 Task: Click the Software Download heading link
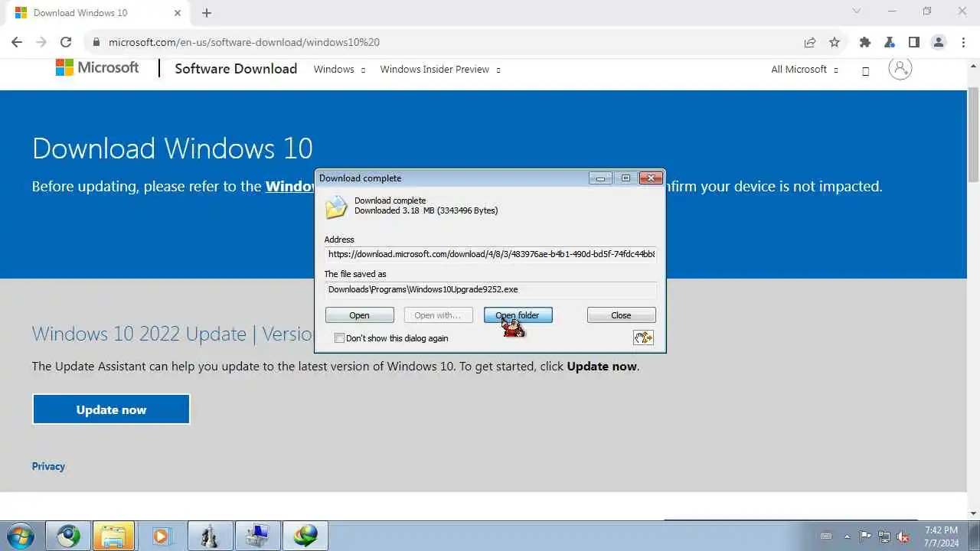(236, 68)
